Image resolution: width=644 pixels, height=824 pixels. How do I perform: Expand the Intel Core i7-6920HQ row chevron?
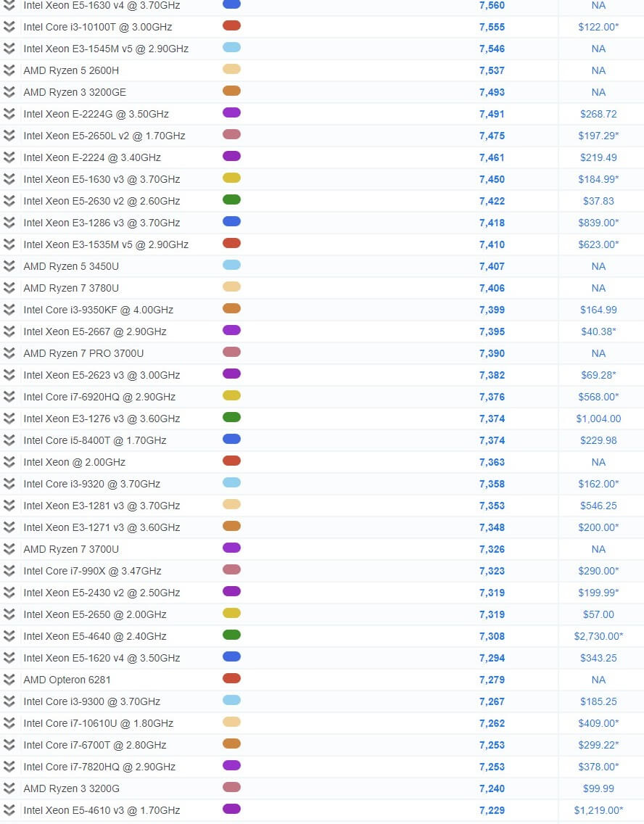click(x=9, y=397)
